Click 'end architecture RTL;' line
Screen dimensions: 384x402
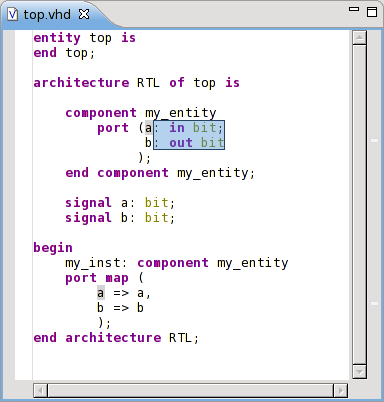pyautogui.click(x=116, y=338)
